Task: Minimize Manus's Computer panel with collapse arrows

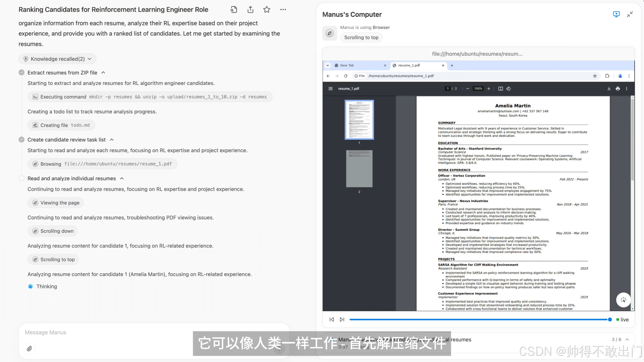Action: pyautogui.click(x=630, y=14)
